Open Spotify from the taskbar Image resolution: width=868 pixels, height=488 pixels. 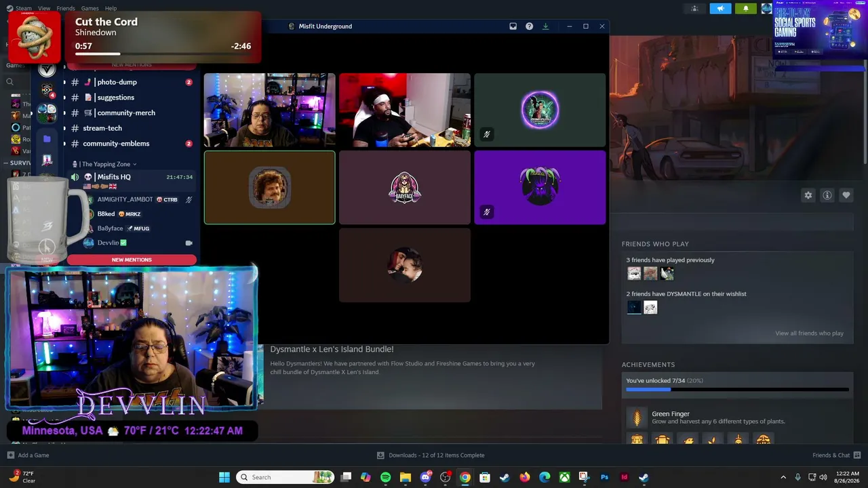385,477
